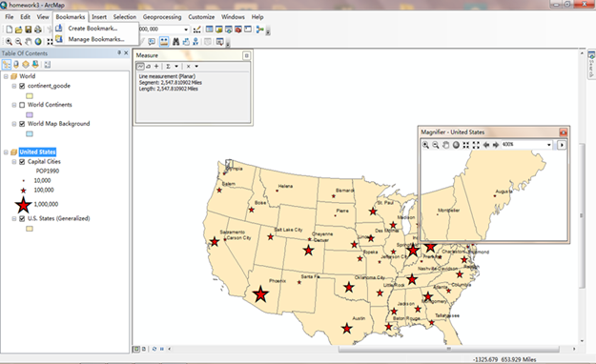Collapse the World Continents layer legend
Viewport: 596px width, 364px height.
tap(14, 105)
